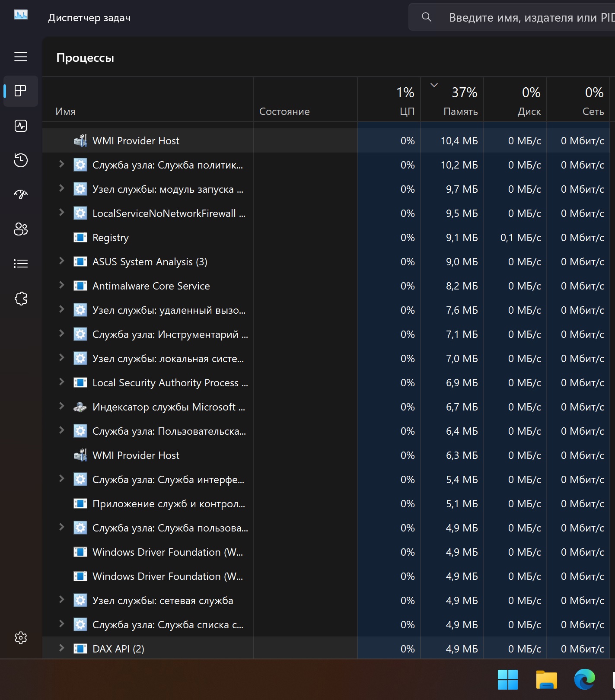Viewport: 615px width, 700px height.
Task: Expand Local Security Authority Process row
Action: click(x=61, y=382)
